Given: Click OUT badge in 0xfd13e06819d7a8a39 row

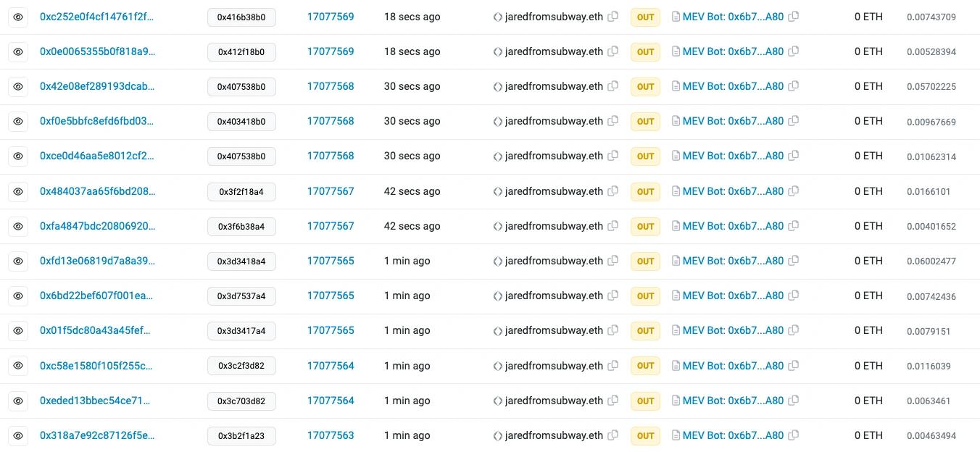Looking at the screenshot, I should (645, 261).
